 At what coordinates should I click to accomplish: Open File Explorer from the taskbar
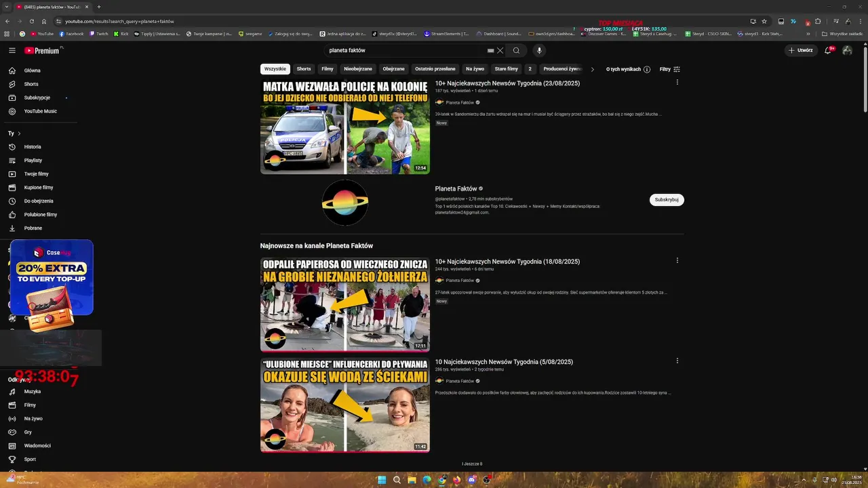coord(412,480)
